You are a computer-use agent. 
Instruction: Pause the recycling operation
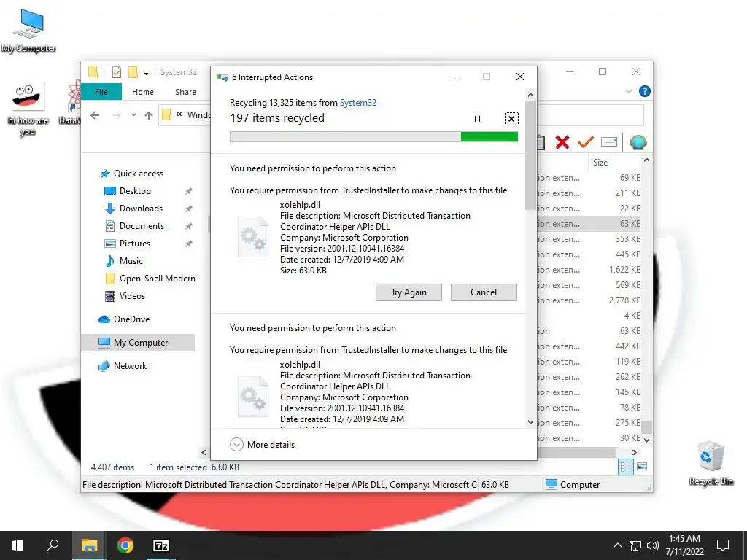click(477, 119)
